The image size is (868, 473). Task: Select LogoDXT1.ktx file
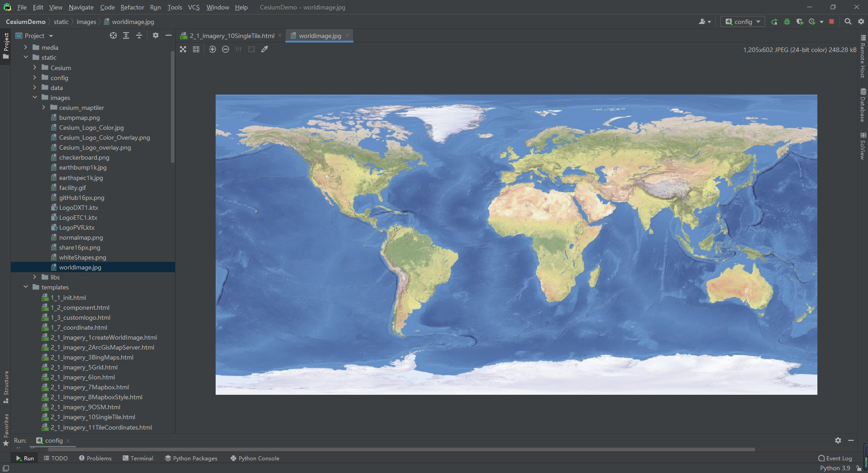[x=78, y=208]
